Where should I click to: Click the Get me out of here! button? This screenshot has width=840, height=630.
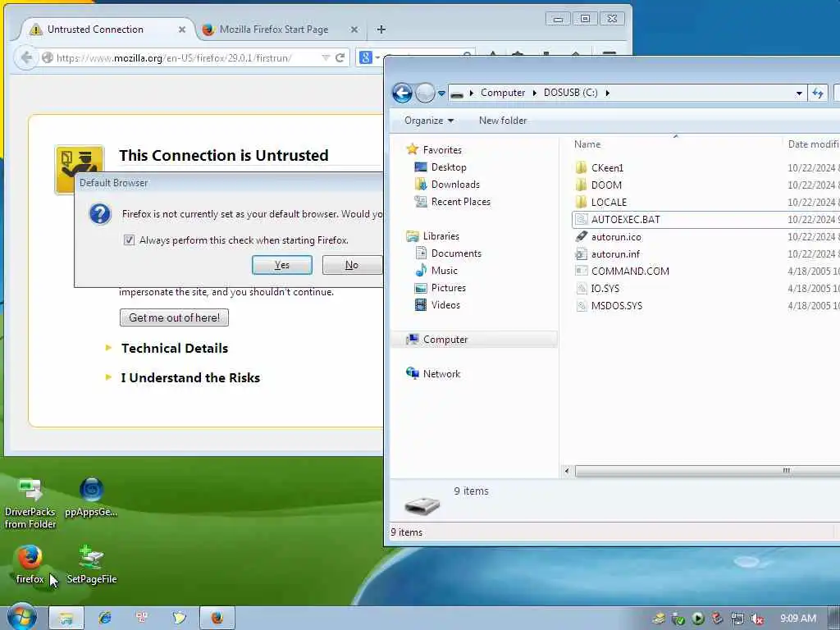tap(174, 317)
